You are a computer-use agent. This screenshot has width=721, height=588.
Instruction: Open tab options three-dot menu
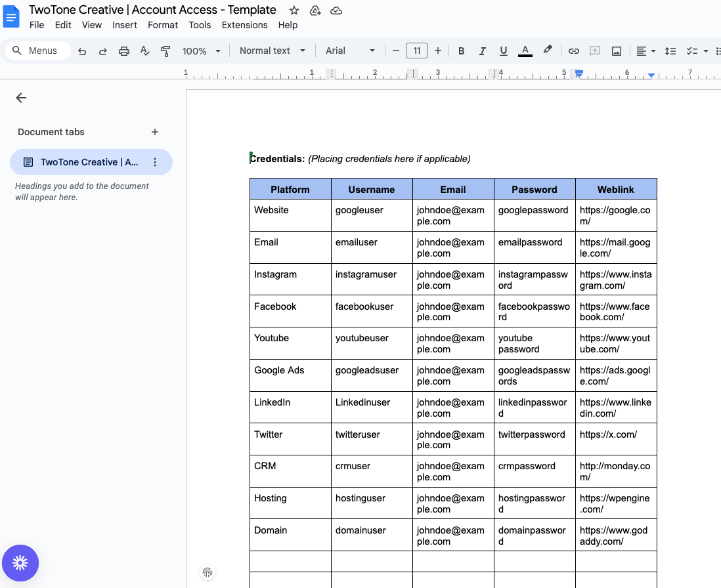[155, 162]
